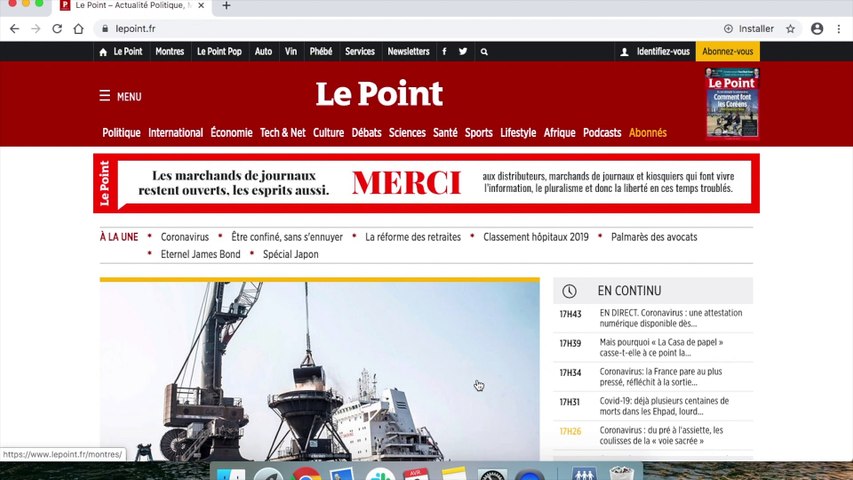This screenshot has width=853, height=480.
Task: Click the browser forward arrow
Action: [x=36, y=29]
